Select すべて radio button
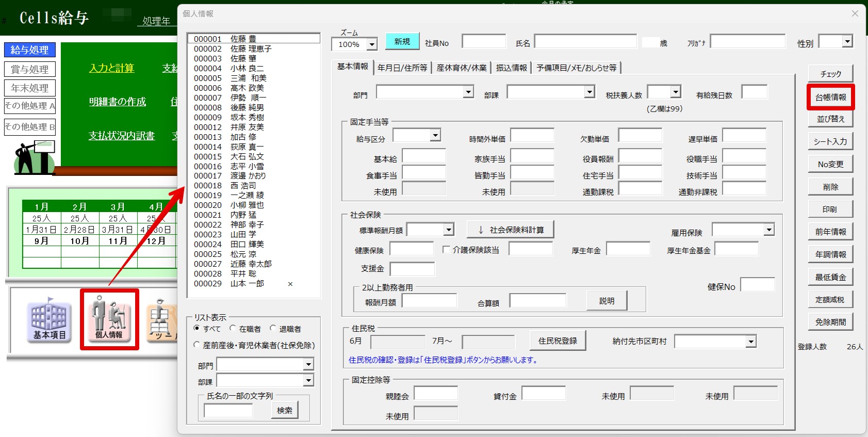The height and width of the screenshot is (437, 868). coord(196,329)
